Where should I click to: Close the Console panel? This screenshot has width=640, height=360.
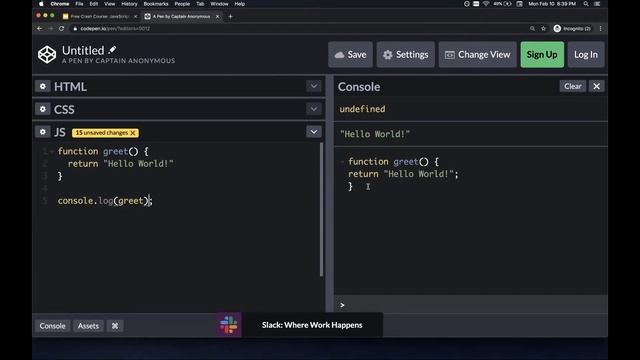596,86
